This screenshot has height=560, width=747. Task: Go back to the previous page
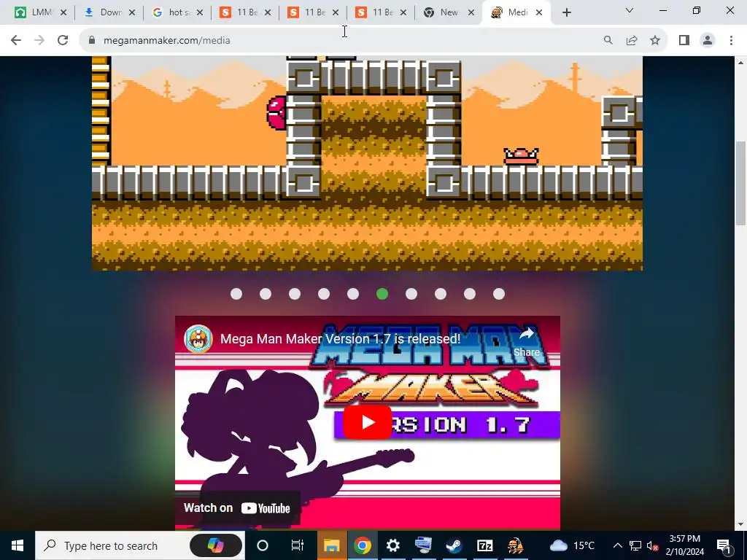pyautogui.click(x=16, y=41)
